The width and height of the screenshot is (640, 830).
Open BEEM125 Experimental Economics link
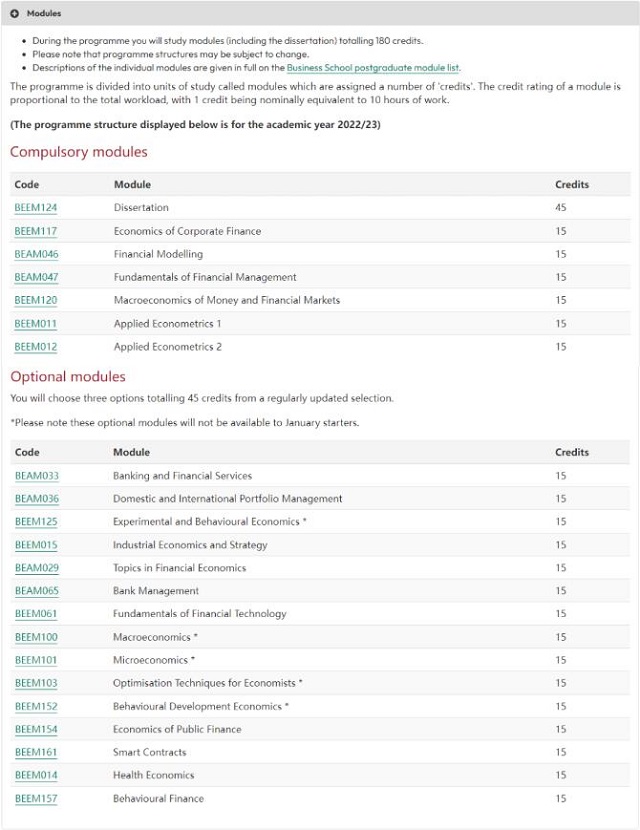(x=36, y=521)
